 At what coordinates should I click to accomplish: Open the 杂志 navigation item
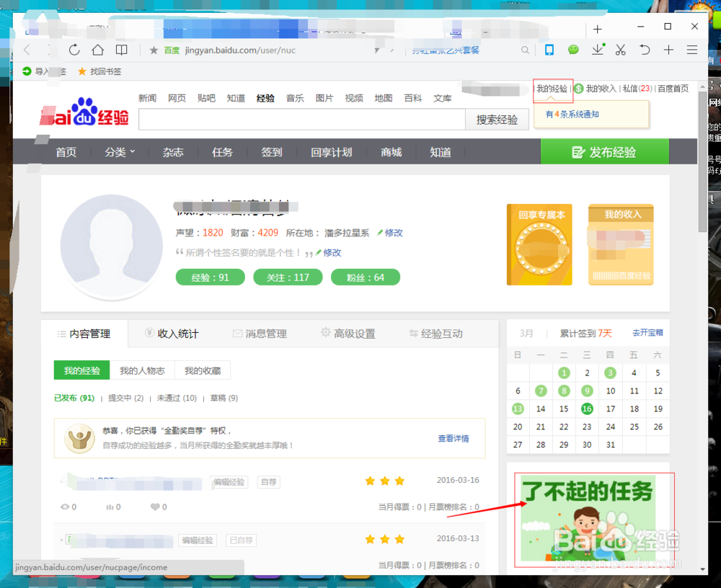[173, 152]
